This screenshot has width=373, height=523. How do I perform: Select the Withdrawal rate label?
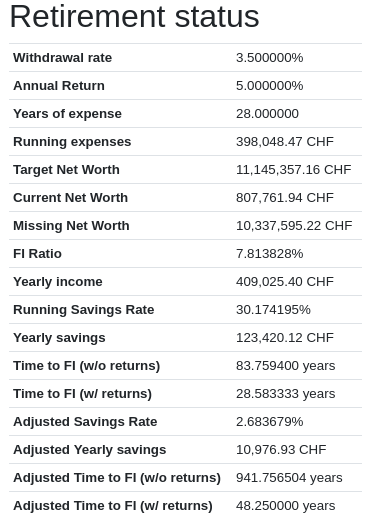[x=62, y=58]
